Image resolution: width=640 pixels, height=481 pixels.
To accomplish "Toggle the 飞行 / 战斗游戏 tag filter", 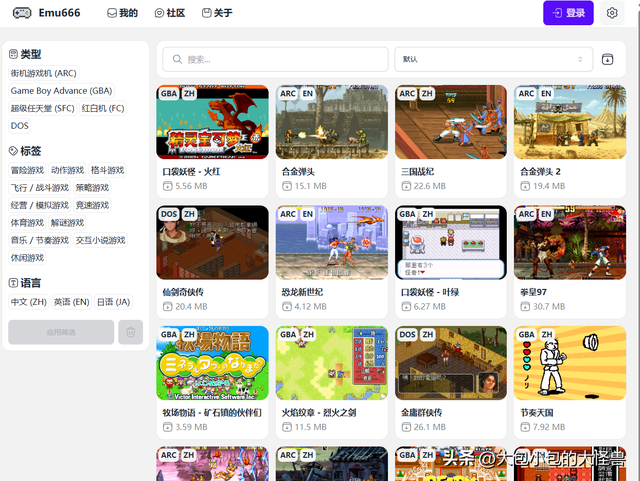I will tap(40, 187).
